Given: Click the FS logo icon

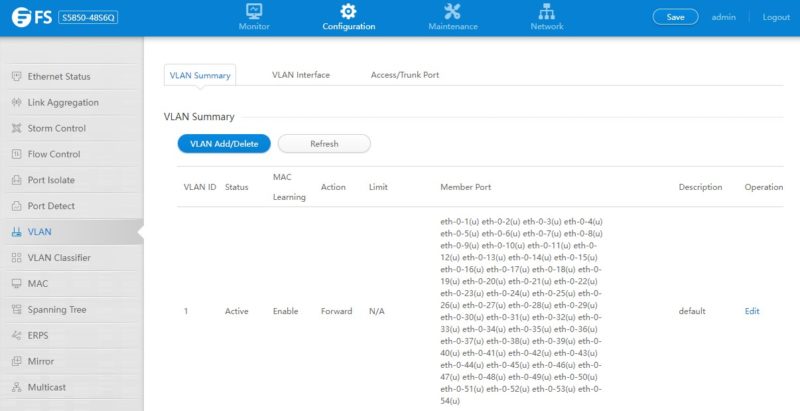Looking at the screenshot, I should pos(21,17).
